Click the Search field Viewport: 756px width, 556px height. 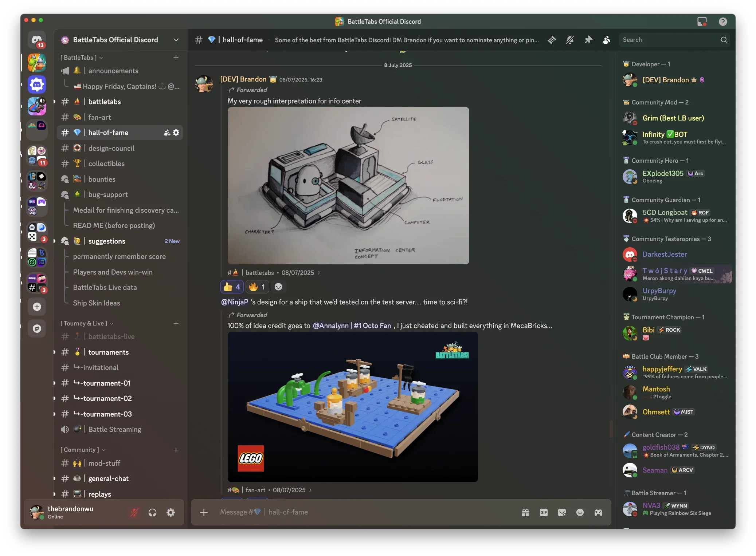[x=670, y=40]
